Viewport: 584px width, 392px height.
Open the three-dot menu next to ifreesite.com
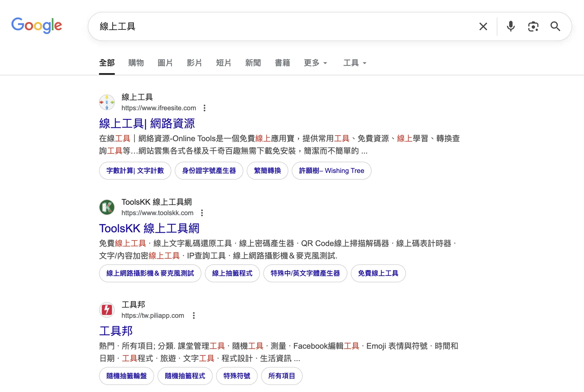[205, 108]
